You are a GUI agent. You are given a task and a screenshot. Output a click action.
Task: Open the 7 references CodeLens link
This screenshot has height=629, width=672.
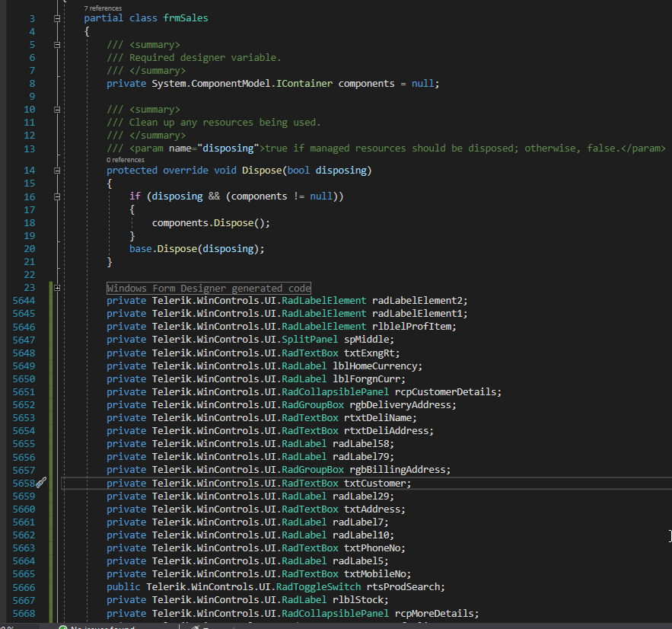pyautogui.click(x=103, y=8)
